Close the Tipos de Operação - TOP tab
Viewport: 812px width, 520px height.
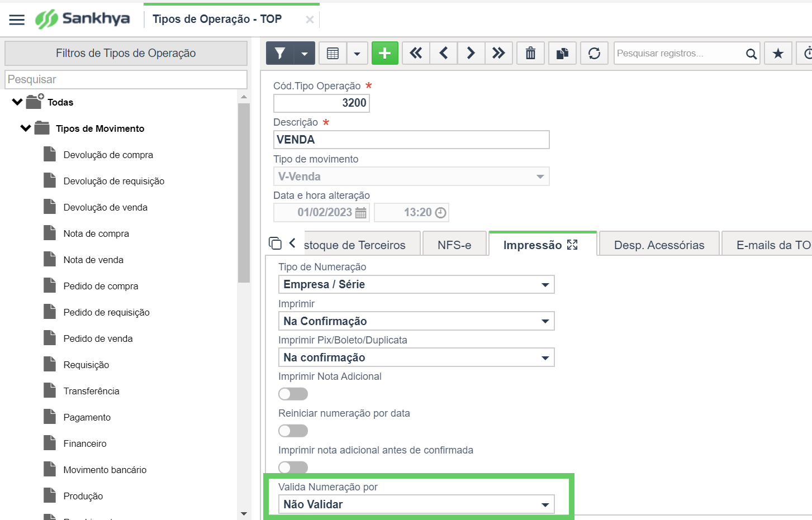tap(310, 20)
